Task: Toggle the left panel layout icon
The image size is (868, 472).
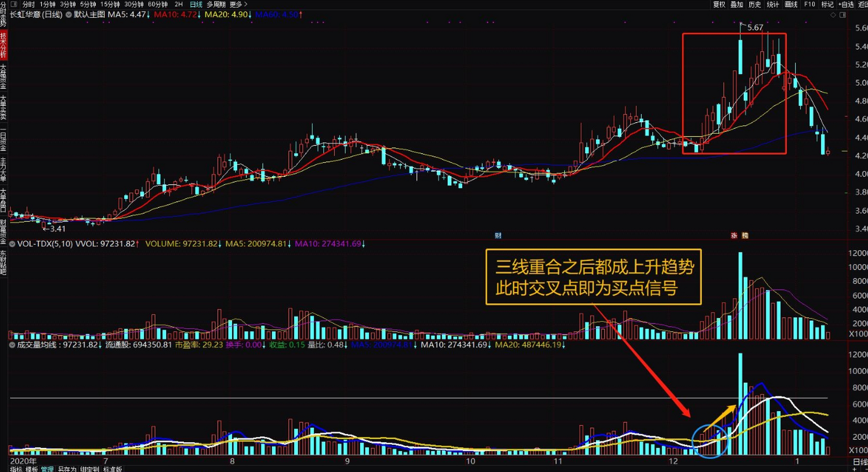Action: click(x=14, y=4)
